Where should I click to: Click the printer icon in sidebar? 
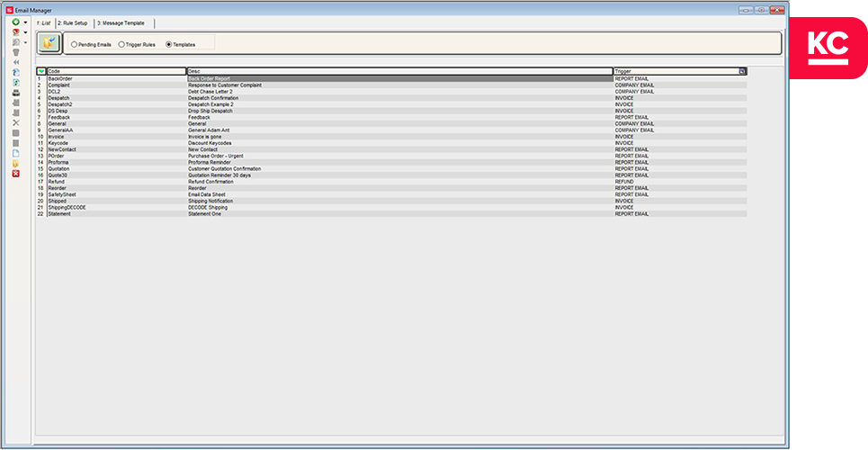click(16, 93)
